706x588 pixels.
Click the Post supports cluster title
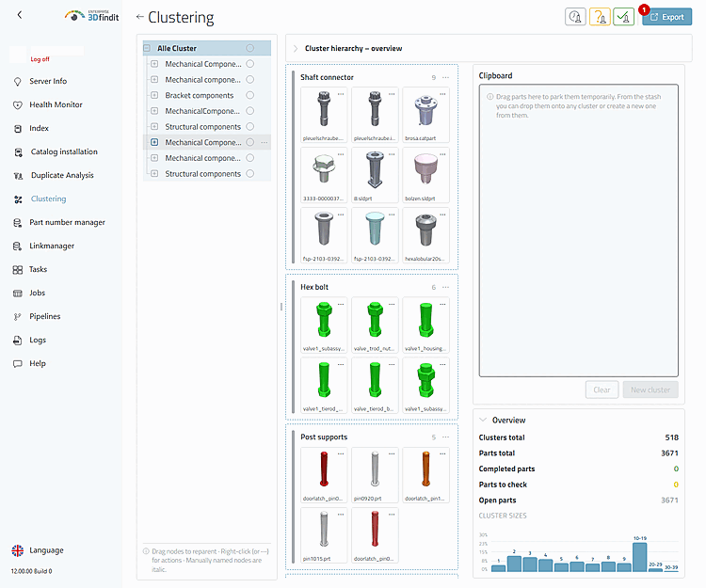[324, 437]
